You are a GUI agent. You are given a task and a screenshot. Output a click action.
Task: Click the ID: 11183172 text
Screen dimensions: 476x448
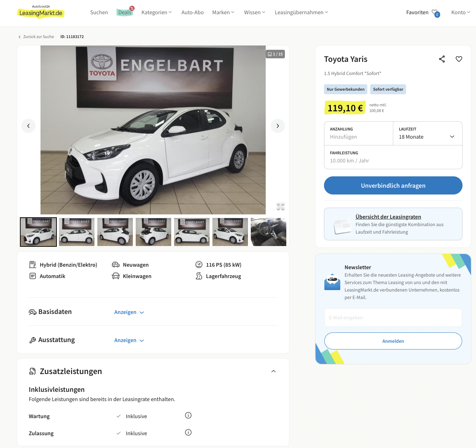72,37
